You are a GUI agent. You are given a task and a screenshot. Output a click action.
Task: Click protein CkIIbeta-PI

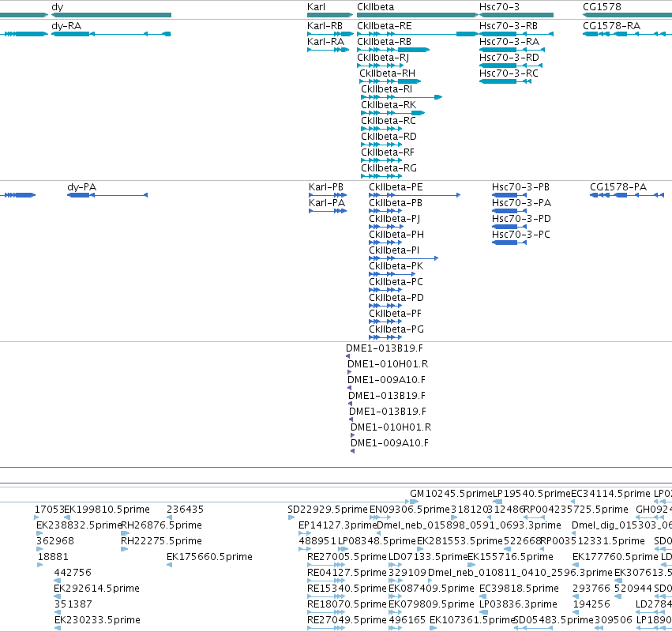pos(394,250)
